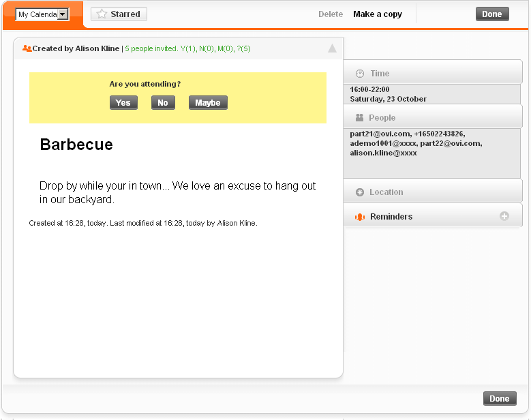Collapse the invitation header triangle
The height and width of the screenshot is (420, 531).
332,48
